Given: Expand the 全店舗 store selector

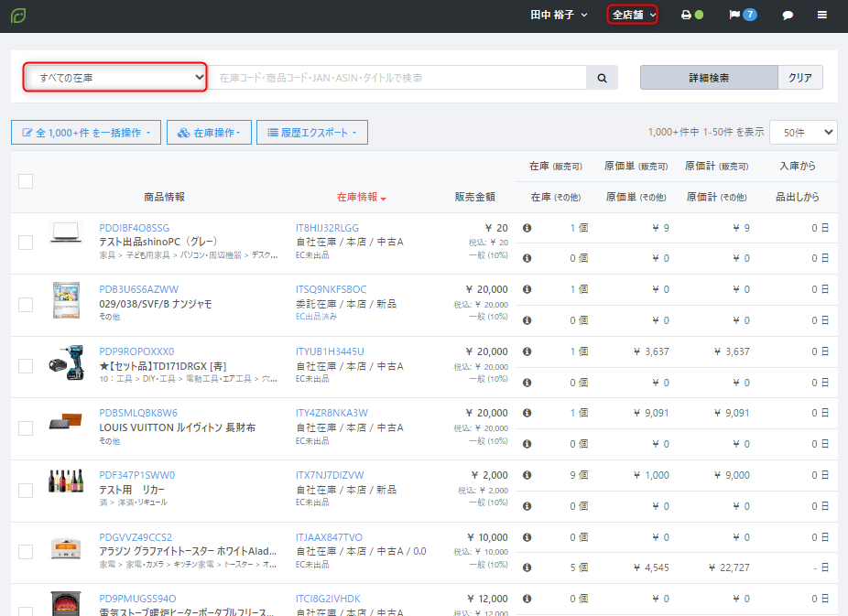Looking at the screenshot, I should tap(633, 16).
